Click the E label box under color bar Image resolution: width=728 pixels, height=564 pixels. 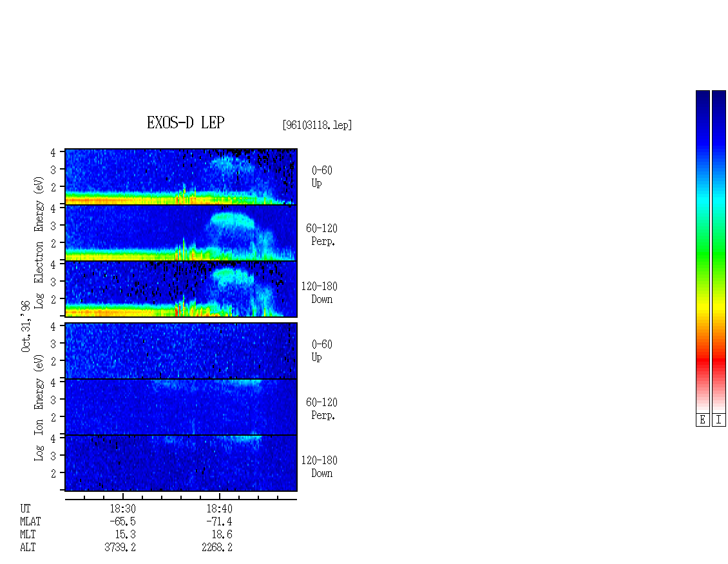pos(702,420)
